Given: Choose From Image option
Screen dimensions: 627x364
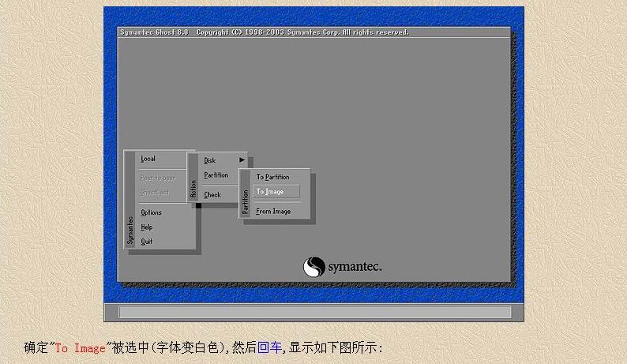Looking at the screenshot, I should 273,211.
